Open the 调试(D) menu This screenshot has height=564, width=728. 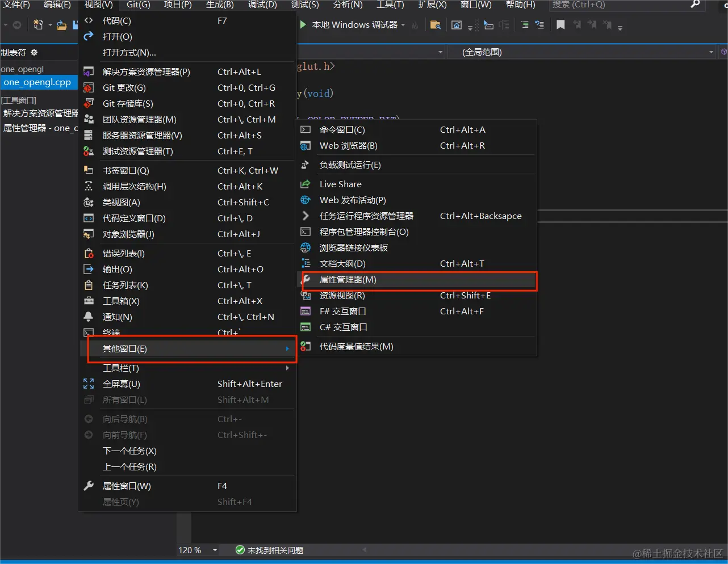(262, 5)
